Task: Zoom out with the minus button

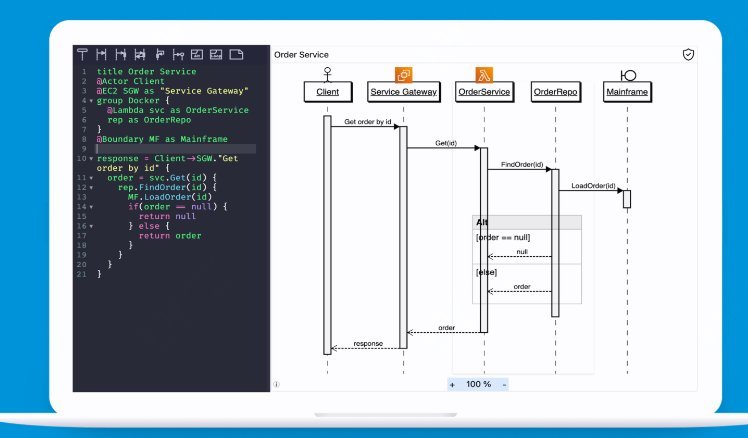Action: click(x=504, y=384)
